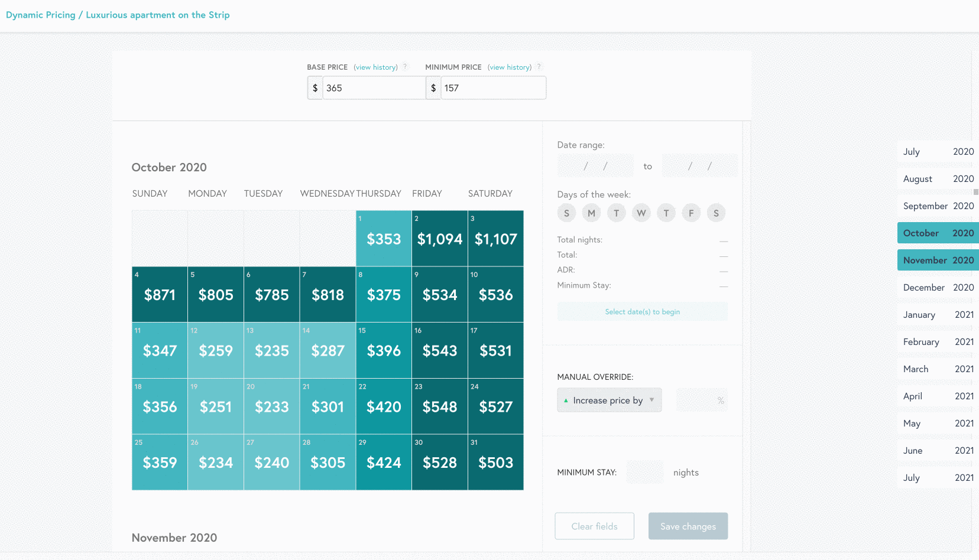979x560 pixels.
Task: Select October 3 priced $1,107
Action: pos(496,238)
